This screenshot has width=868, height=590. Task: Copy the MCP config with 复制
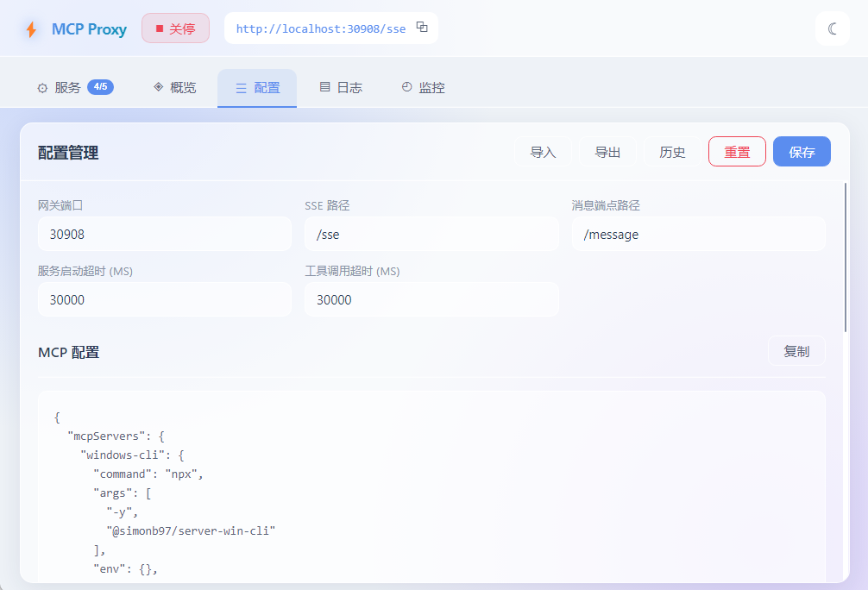[x=796, y=351]
